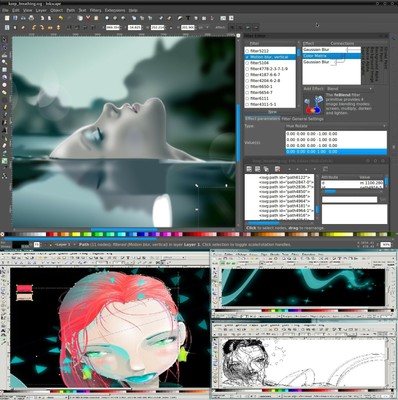
Task: Click the Cut scissors icon
Action: 88,18
